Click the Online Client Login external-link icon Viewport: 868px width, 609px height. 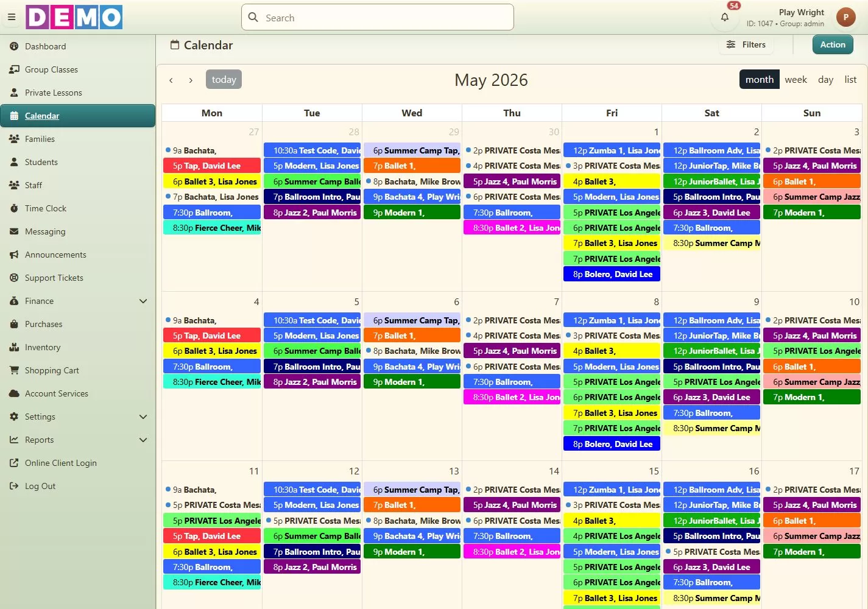14,463
